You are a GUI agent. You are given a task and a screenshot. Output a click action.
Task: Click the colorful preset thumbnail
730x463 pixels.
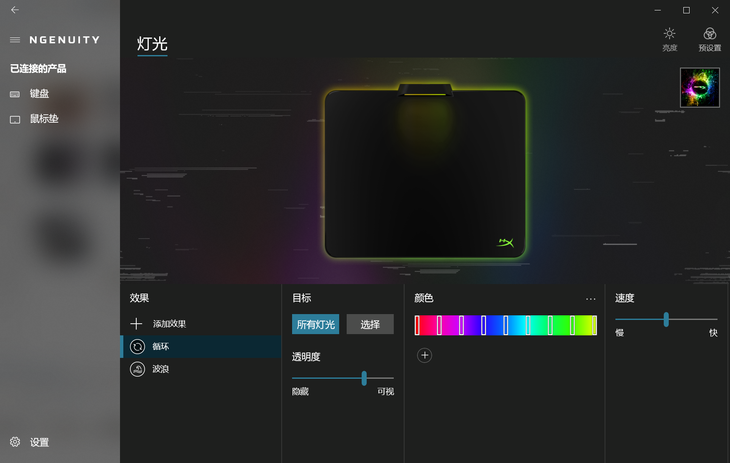[x=700, y=88]
